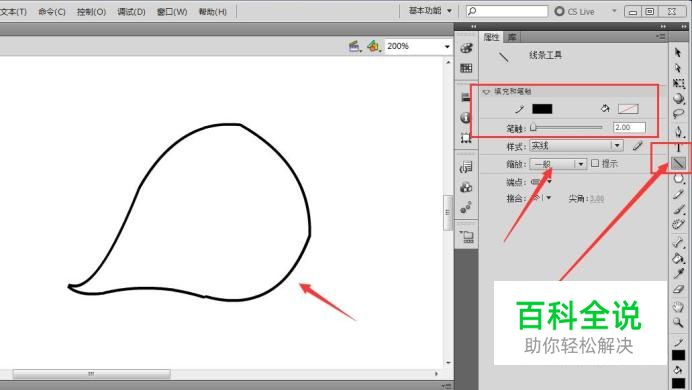The width and height of the screenshot is (692, 390).
Task: Switch to the 库 library tab
Action: click(x=512, y=37)
